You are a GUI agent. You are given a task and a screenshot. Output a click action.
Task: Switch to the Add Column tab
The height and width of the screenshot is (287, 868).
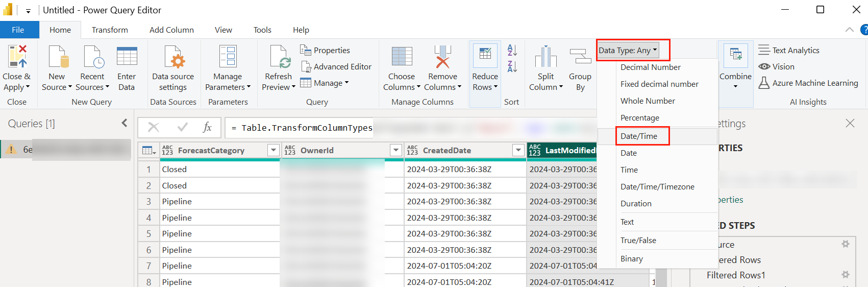[171, 30]
